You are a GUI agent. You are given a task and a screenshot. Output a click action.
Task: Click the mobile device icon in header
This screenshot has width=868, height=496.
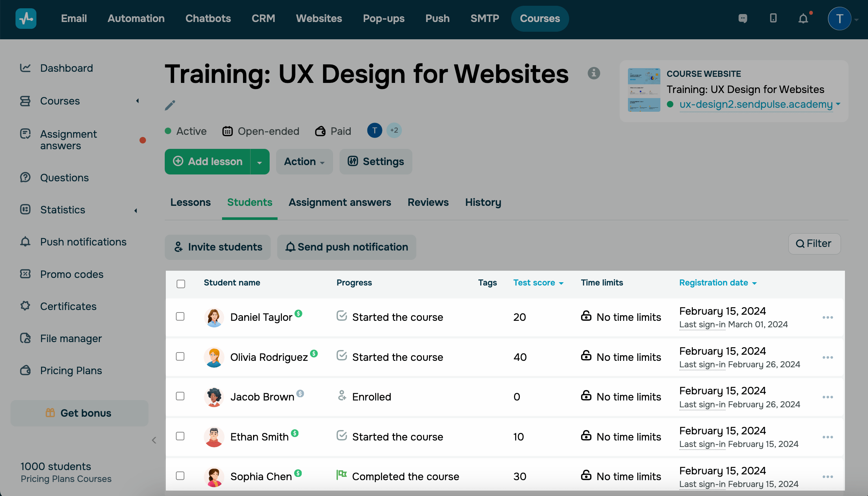tap(773, 18)
